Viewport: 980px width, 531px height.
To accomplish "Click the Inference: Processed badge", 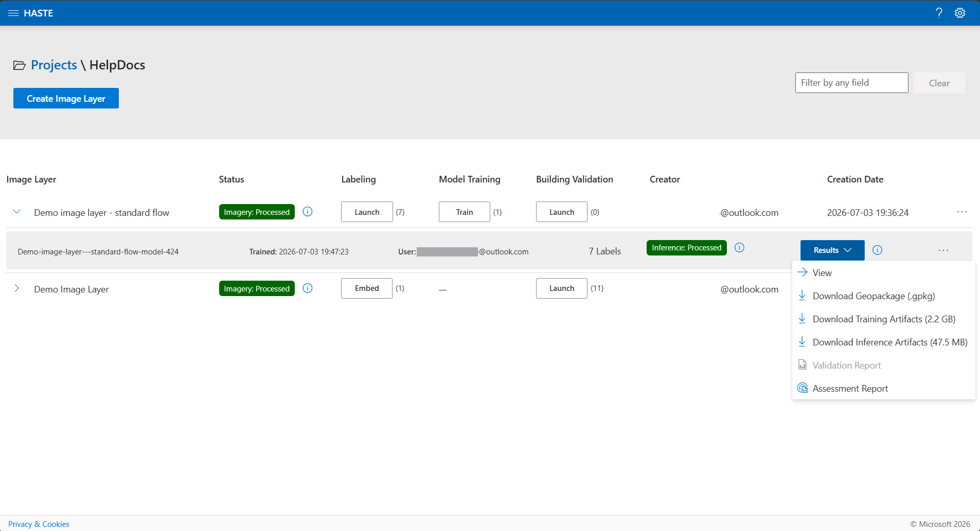I will (686, 248).
